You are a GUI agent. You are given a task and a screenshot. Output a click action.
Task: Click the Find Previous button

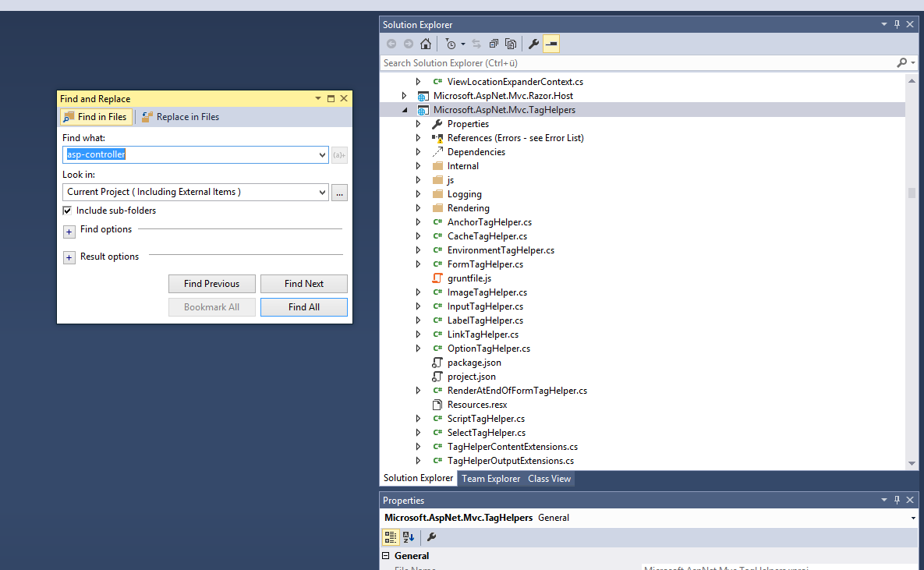coord(211,284)
